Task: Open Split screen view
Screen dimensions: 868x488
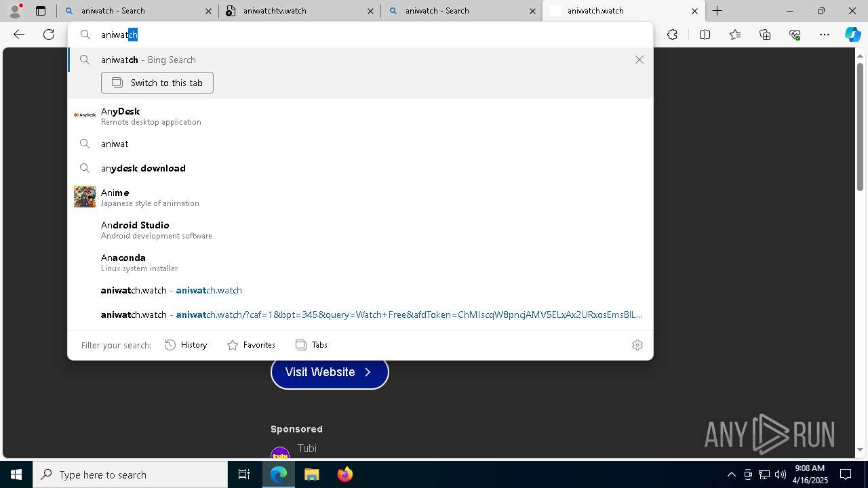Action: pos(705,35)
